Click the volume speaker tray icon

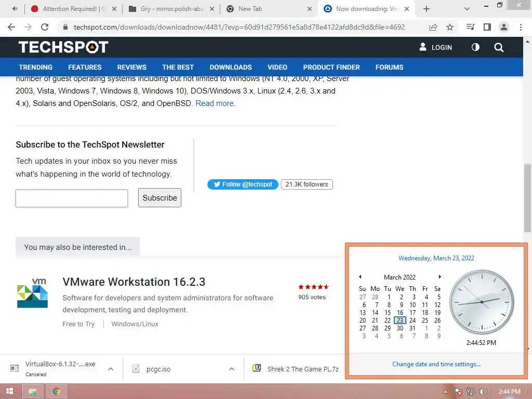(483, 392)
